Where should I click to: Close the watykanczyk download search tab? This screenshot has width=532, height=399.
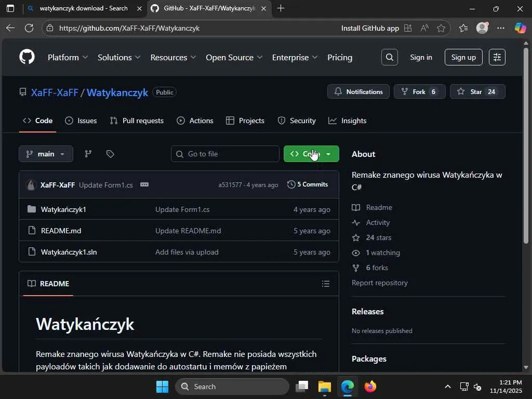(x=139, y=8)
